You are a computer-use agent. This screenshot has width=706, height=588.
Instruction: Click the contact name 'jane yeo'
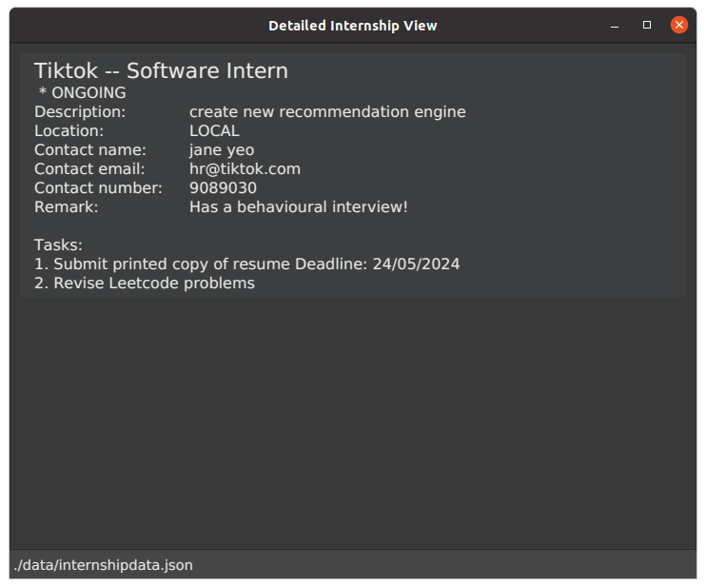tap(222, 150)
